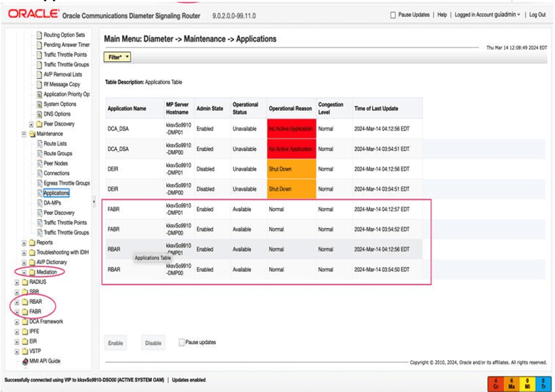The height and width of the screenshot is (392, 555).
Task: Open the Logged in Account guiadmin menu
Action: pyautogui.click(x=488, y=15)
